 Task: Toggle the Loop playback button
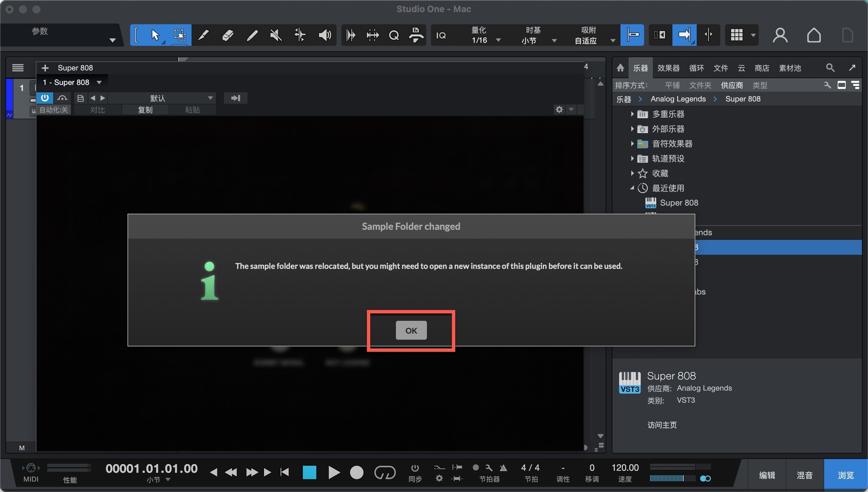click(385, 472)
